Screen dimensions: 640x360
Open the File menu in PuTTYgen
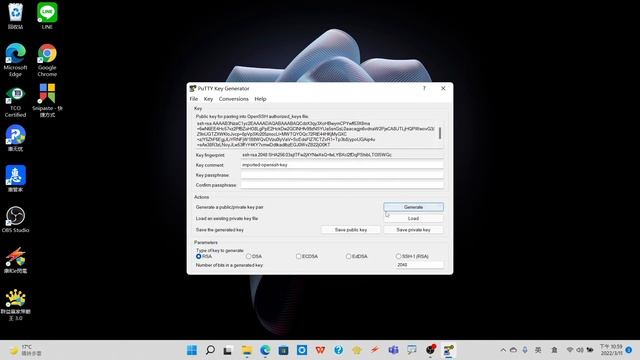click(193, 99)
